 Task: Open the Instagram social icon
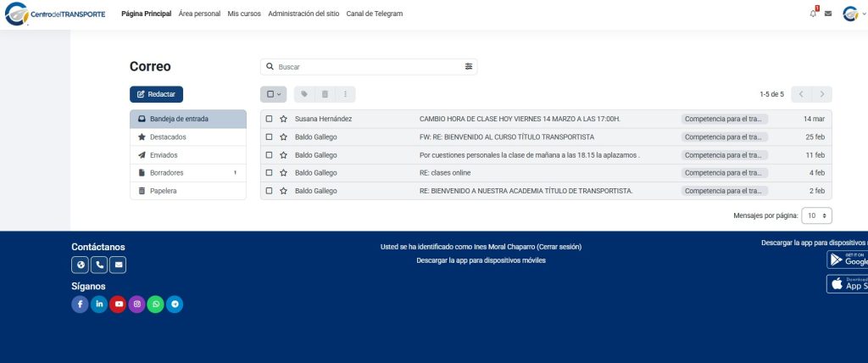tap(136, 304)
